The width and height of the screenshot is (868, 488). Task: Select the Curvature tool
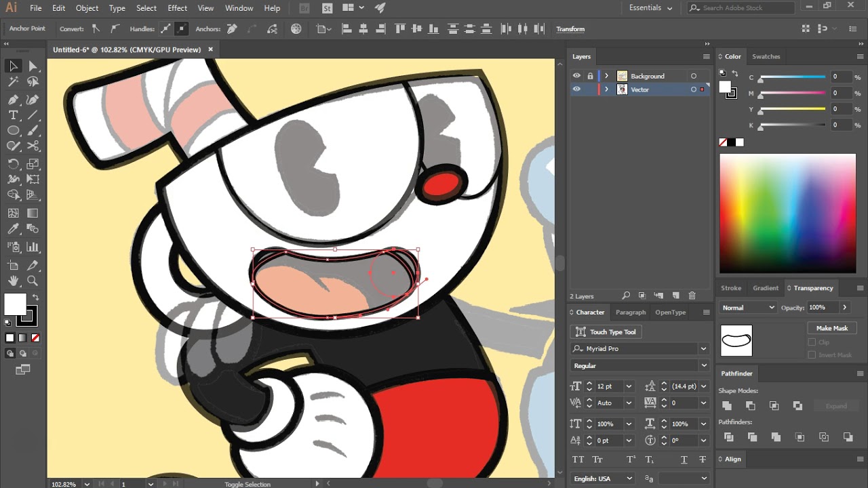(33, 99)
